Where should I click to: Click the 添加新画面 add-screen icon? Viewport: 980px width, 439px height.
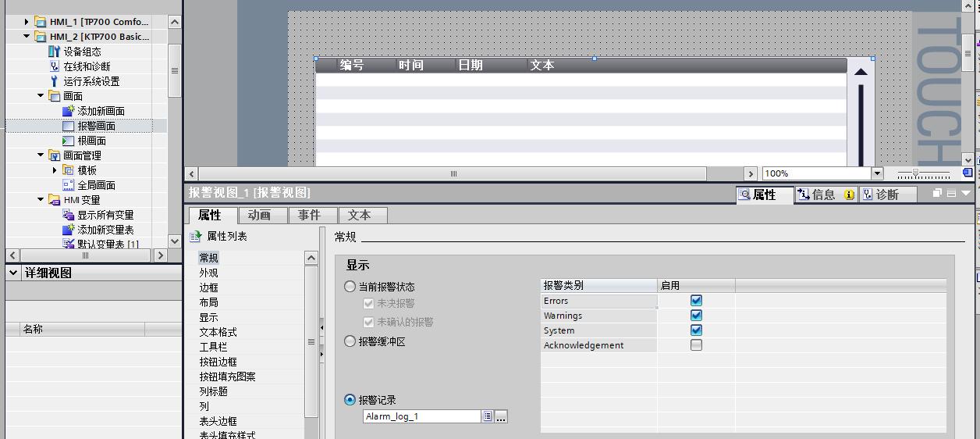coord(68,111)
